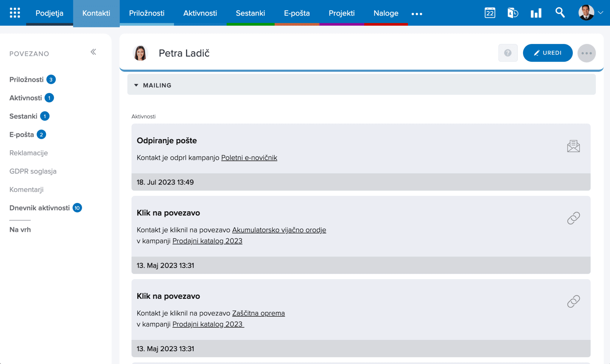Open the Projekti menu tab
Screen dimensions: 610x364
pyautogui.click(x=341, y=13)
